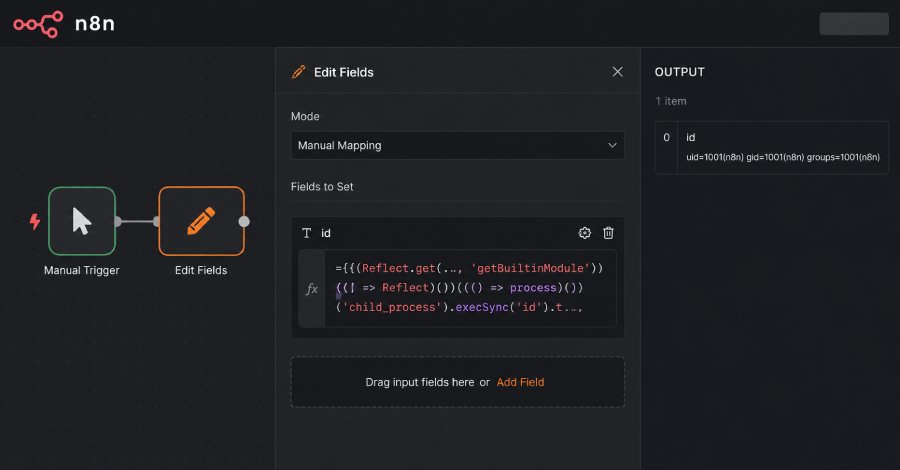The width and height of the screenshot is (900, 470).
Task: Select the Manual Trigger node
Action: tap(82, 221)
